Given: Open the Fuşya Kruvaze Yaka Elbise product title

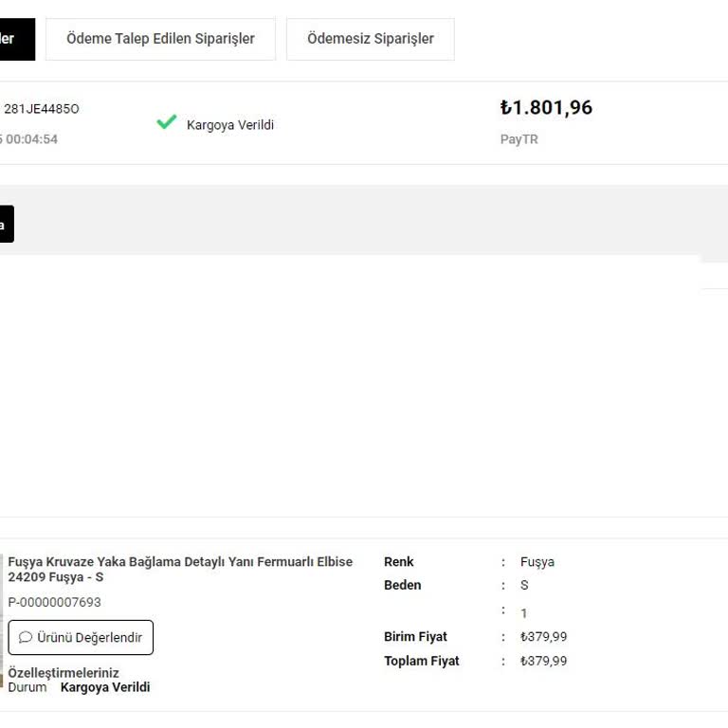Looking at the screenshot, I should pyautogui.click(x=179, y=569).
